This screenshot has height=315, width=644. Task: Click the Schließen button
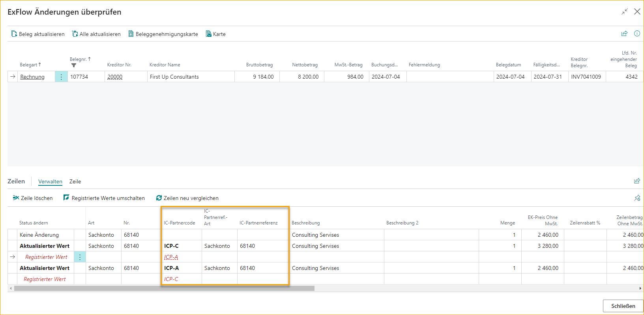[x=623, y=306]
